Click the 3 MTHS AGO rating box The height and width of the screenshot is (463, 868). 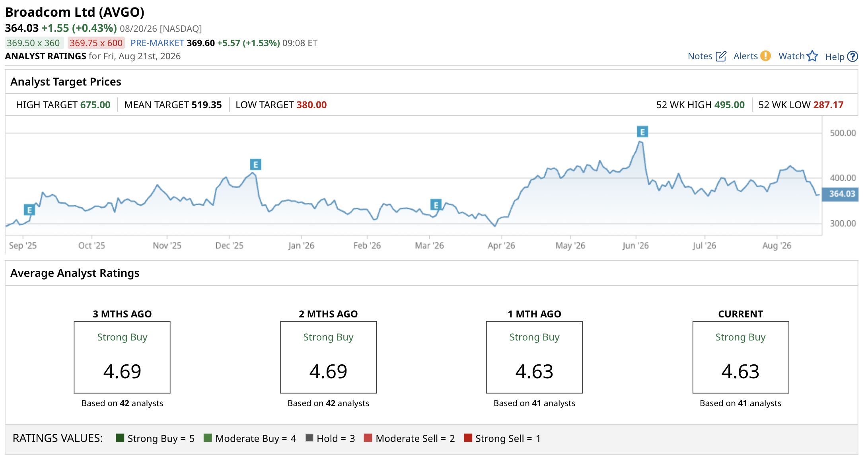pyautogui.click(x=122, y=357)
